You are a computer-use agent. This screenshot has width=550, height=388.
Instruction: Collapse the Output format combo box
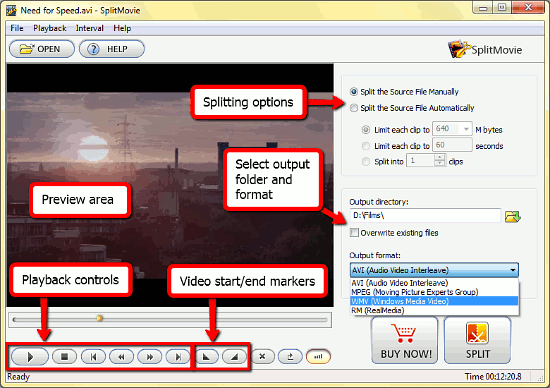[x=513, y=270]
